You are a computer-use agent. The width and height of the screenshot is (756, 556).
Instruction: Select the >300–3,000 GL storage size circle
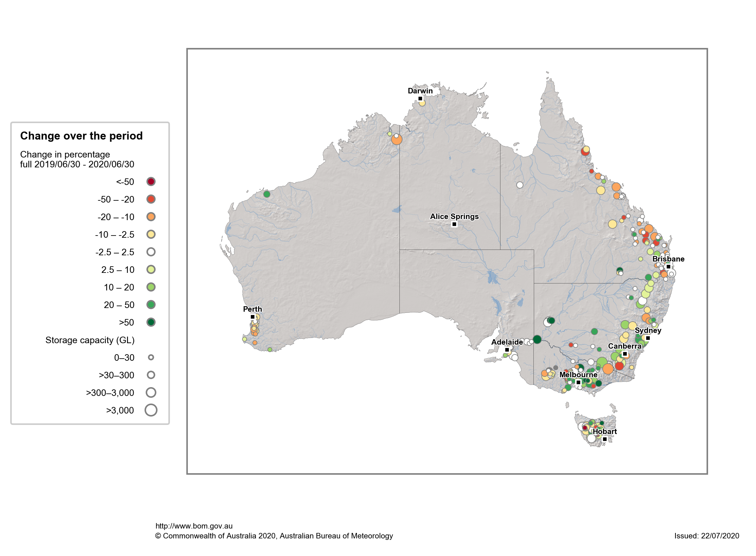coord(151,392)
